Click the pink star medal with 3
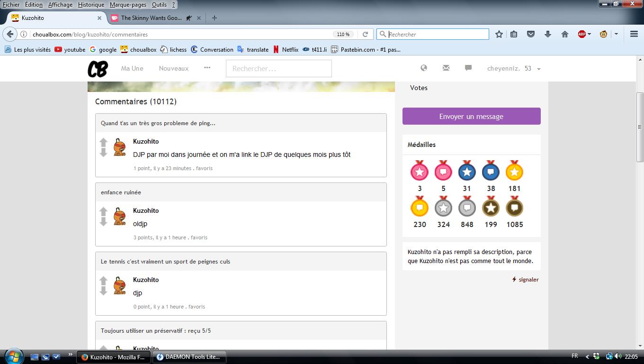 (420, 171)
